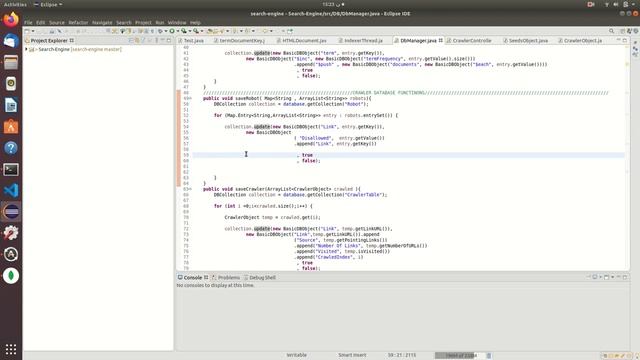The height and width of the screenshot is (360, 640).
Task: Collapse the saveCrawler method fold
Action: click(x=190, y=189)
